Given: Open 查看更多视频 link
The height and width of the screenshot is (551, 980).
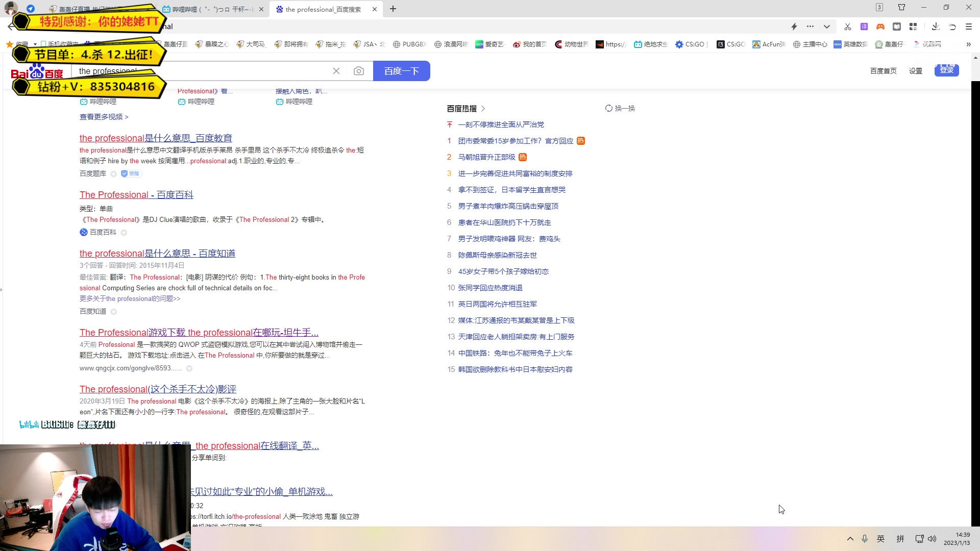Looking at the screenshot, I should (104, 117).
